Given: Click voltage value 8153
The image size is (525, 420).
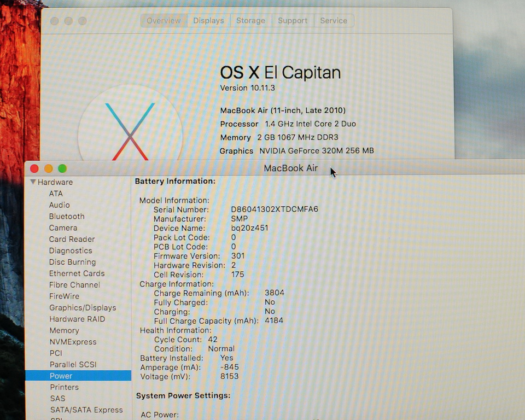Looking at the screenshot, I should click(x=230, y=376).
